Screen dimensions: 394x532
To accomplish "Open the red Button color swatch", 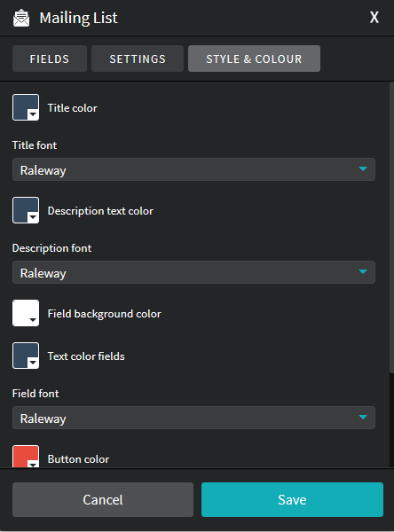I will coord(26,457).
